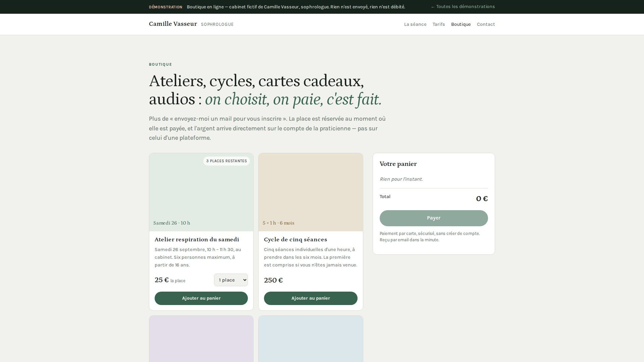Click the 3 places restantes badge
The height and width of the screenshot is (362, 644).
pos(226,161)
